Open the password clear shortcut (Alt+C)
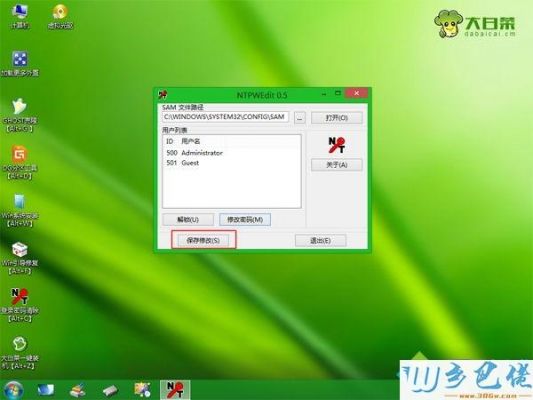This screenshot has width=533, height=400. [20, 305]
